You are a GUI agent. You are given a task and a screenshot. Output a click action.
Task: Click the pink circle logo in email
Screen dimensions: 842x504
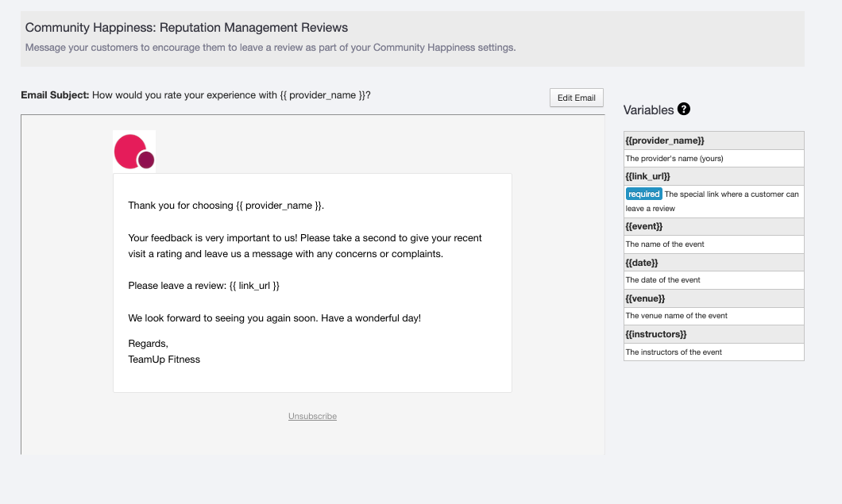(x=133, y=151)
